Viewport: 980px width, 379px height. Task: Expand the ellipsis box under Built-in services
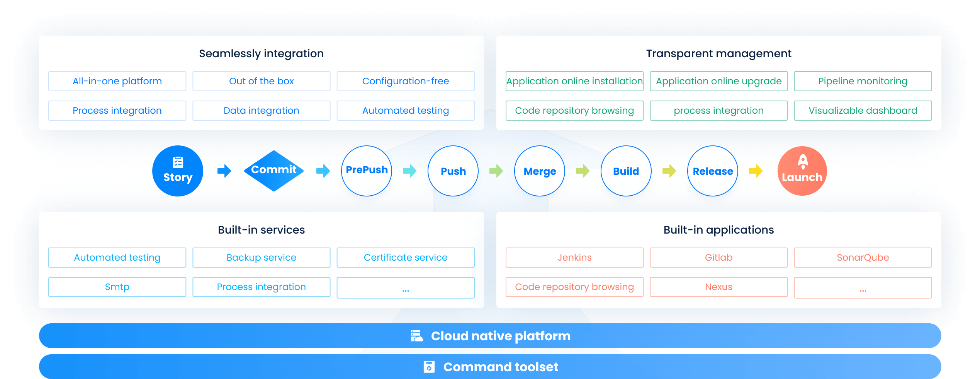click(405, 288)
